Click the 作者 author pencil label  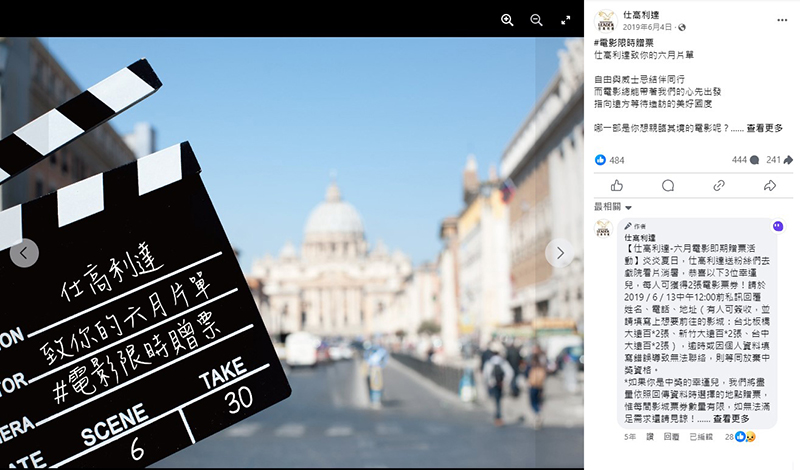pyautogui.click(x=635, y=226)
